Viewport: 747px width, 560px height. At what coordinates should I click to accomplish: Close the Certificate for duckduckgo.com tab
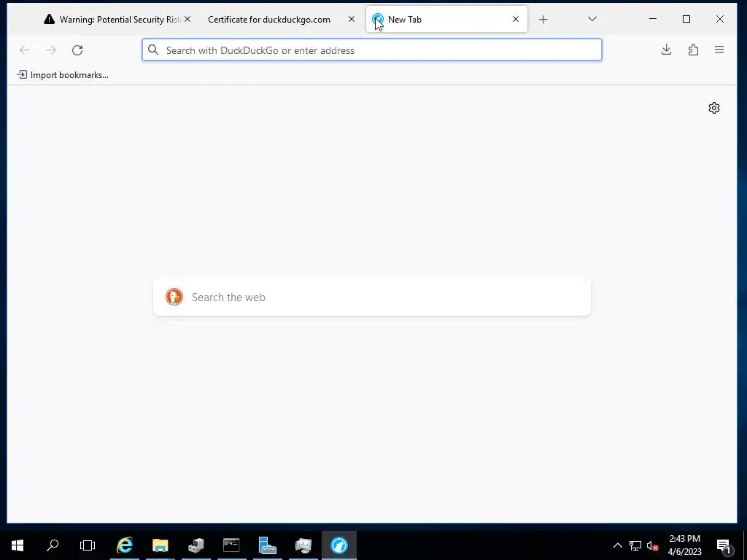tap(352, 19)
